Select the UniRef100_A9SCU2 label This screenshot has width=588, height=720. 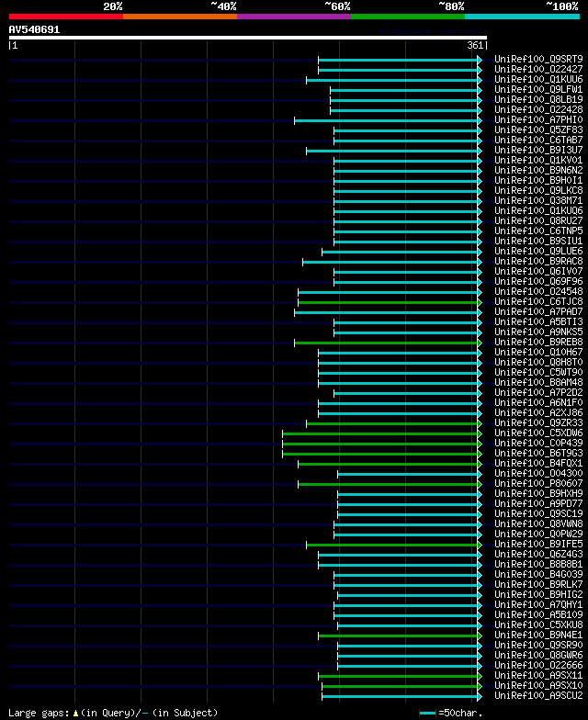tap(538, 696)
